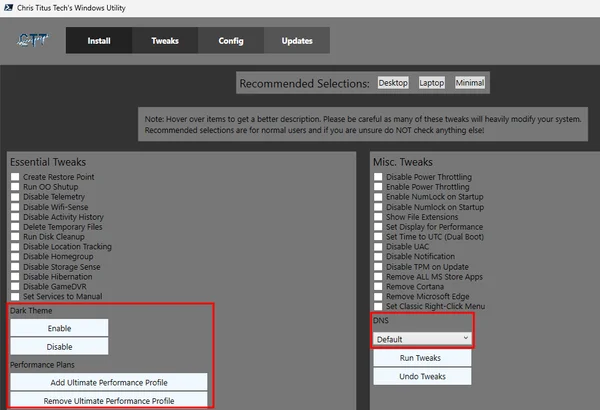Viewport: 600px width, 410px height.
Task: Pick the Minimal recommended selection
Action: pyautogui.click(x=470, y=83)
